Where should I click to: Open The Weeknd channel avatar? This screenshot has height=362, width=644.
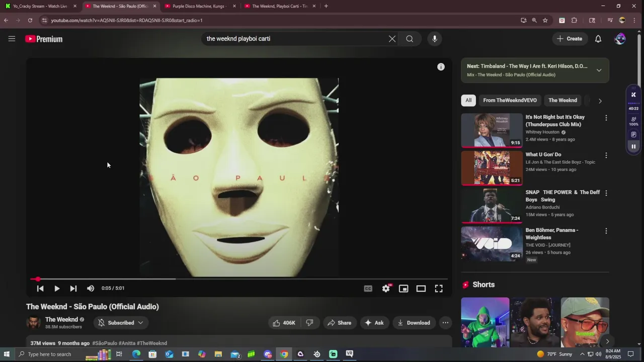pos(33,322)
